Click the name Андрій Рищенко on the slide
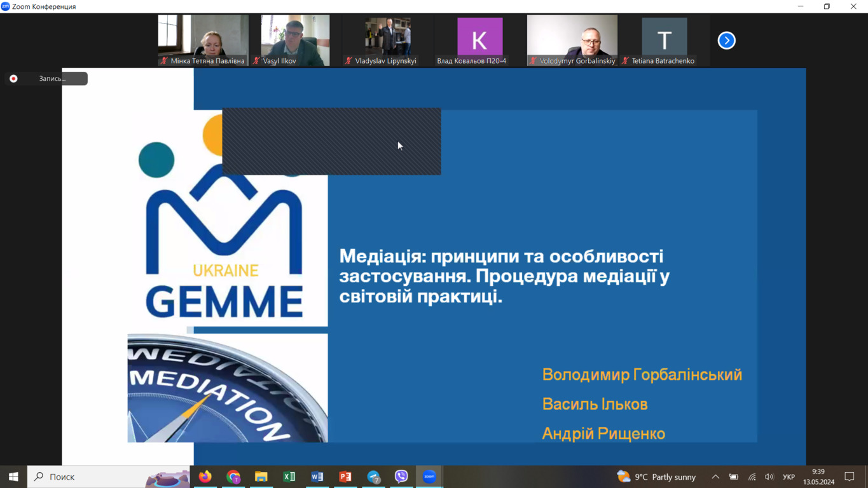This screenshot has height=488, width=868. tap(603, 433)
